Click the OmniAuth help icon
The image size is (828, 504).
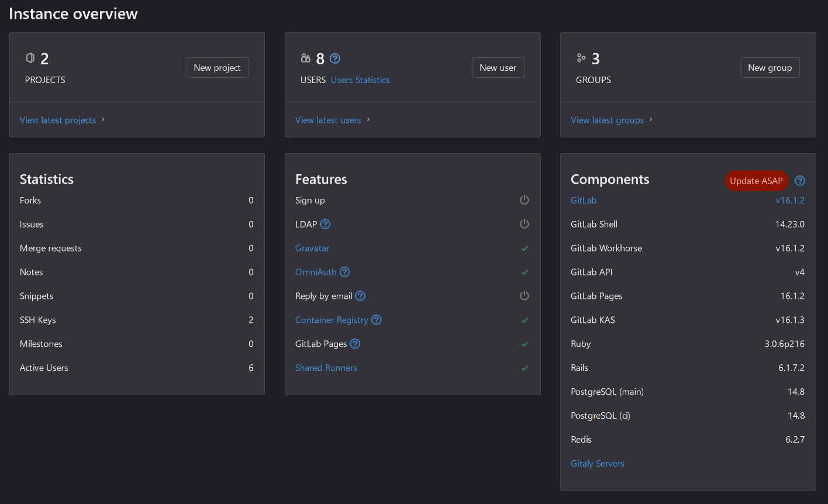coord(344,272)
